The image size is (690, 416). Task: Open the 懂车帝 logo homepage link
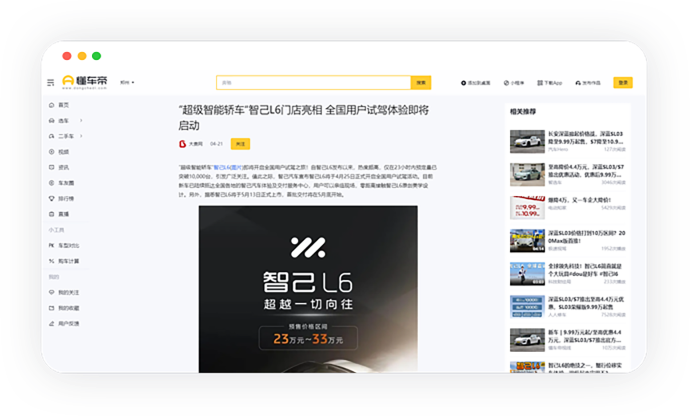pyautogui.click(x=85, y=82)
